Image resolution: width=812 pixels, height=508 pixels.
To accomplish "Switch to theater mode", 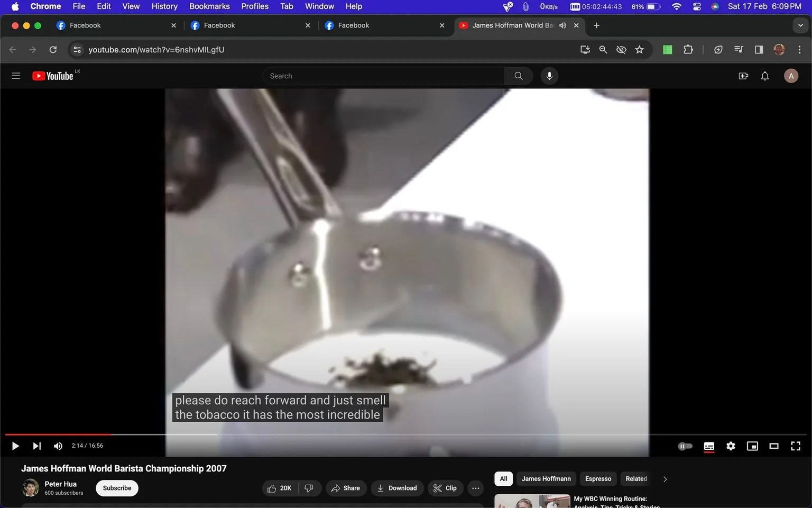I will [x=774, y=446].
